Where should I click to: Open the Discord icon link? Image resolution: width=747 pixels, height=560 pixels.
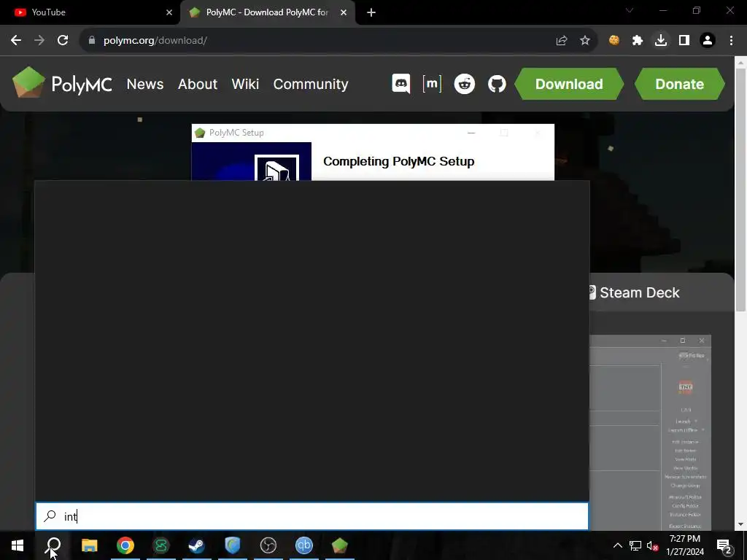point(400,84)
